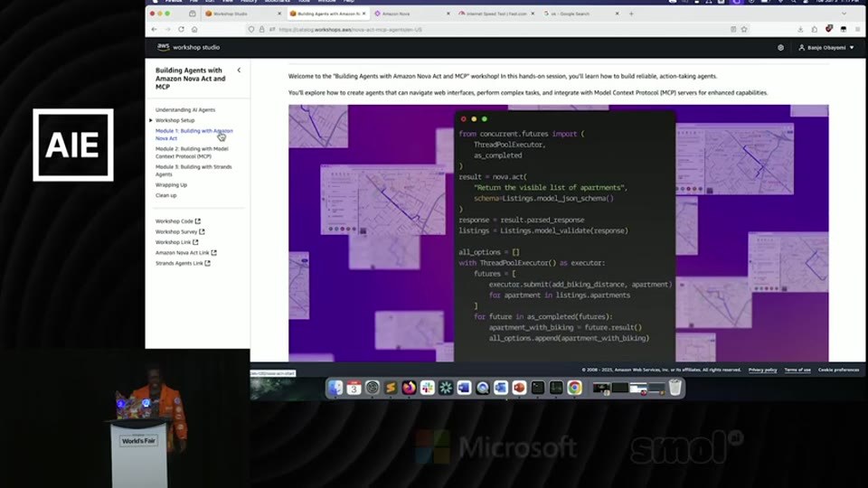Bookmark this page with the star icon
This screenshot has width=868, height=488.
[744, 29]
